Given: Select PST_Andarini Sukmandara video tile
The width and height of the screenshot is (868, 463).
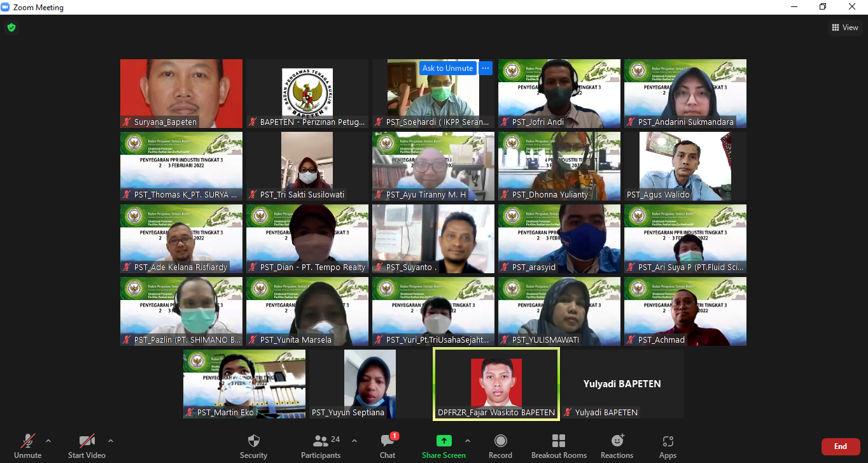Looking at the screenshot, I should click(x=685, y=94).
